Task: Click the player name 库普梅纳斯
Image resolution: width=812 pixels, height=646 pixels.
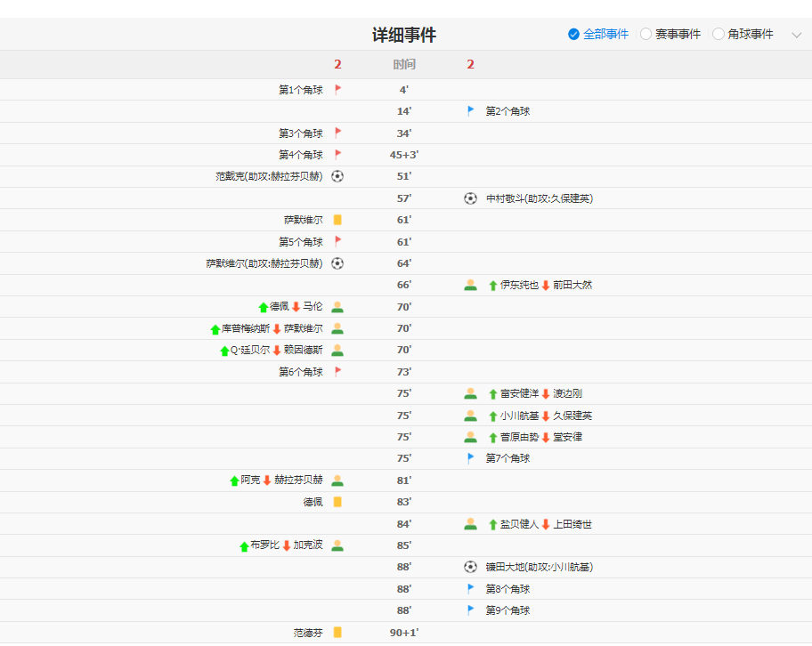Action: pyautogui.click(x=246, y=328)
